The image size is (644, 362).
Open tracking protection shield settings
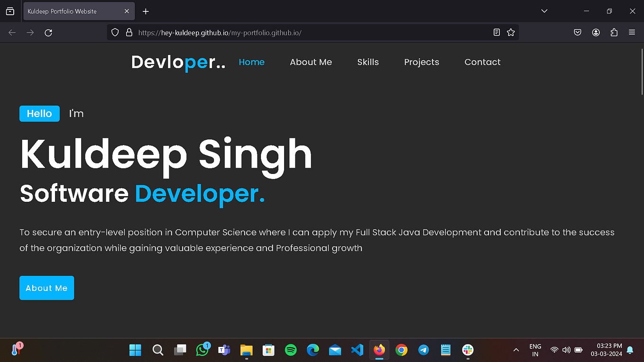click(x=115, y=32)
